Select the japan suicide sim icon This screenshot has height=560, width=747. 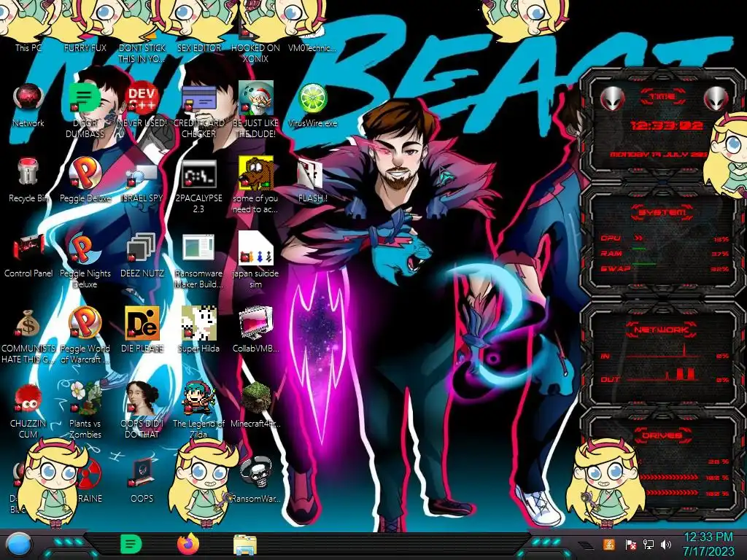[x=256, y=248]
